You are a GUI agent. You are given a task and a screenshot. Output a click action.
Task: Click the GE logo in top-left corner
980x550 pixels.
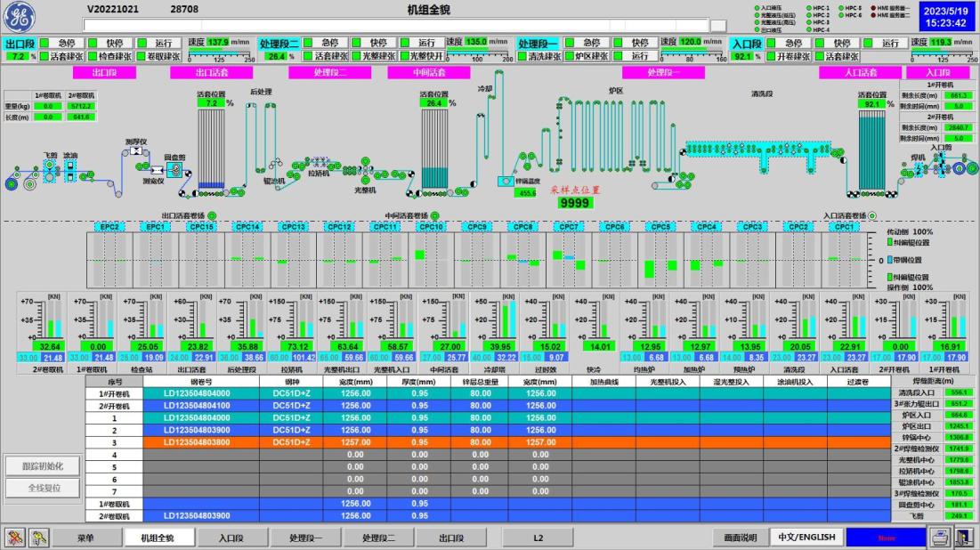tap(21, 17)
